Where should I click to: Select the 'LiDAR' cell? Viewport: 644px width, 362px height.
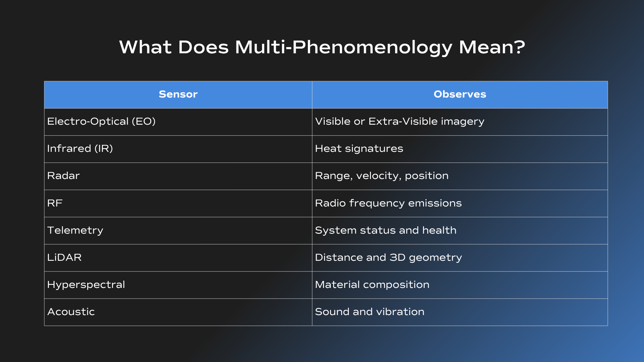(x=178, y=258)
